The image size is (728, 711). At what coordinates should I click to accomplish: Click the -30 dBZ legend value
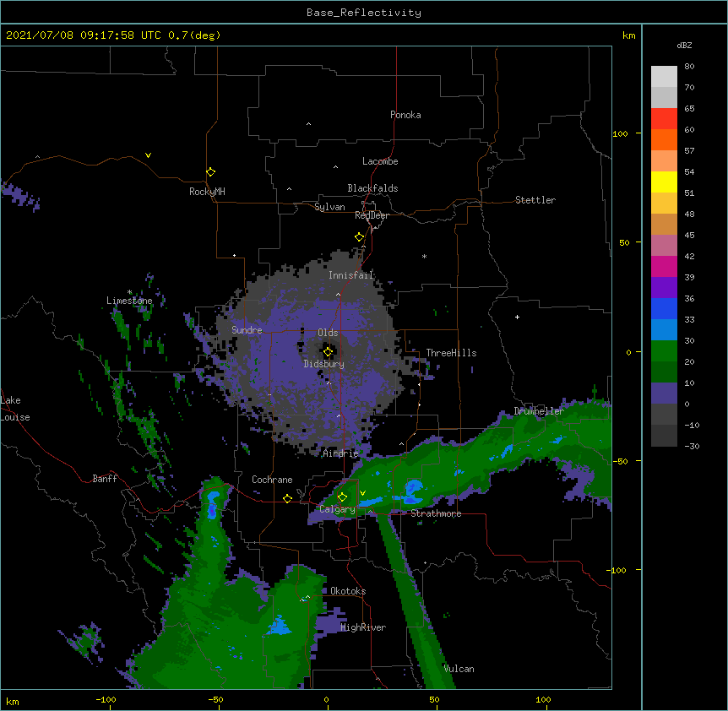692,446
